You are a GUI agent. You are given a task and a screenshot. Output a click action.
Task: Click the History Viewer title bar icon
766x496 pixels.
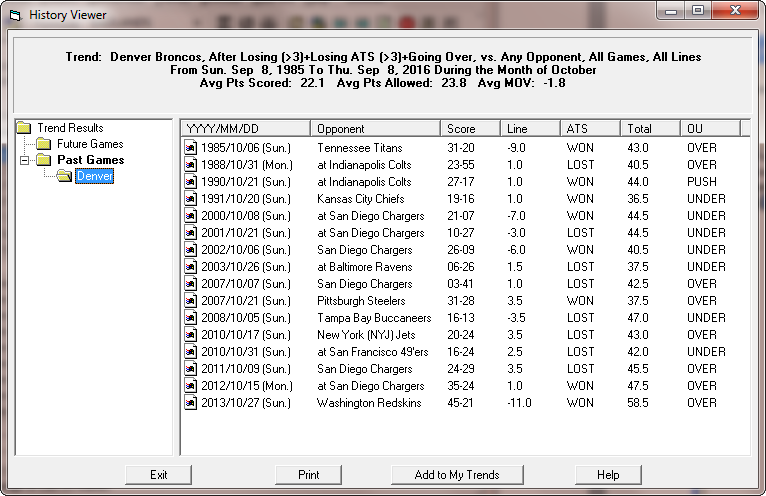(x=16, y=15)
